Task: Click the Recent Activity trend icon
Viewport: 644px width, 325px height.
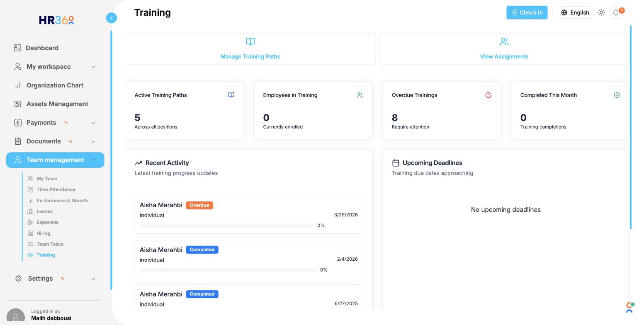Action: 139,163
